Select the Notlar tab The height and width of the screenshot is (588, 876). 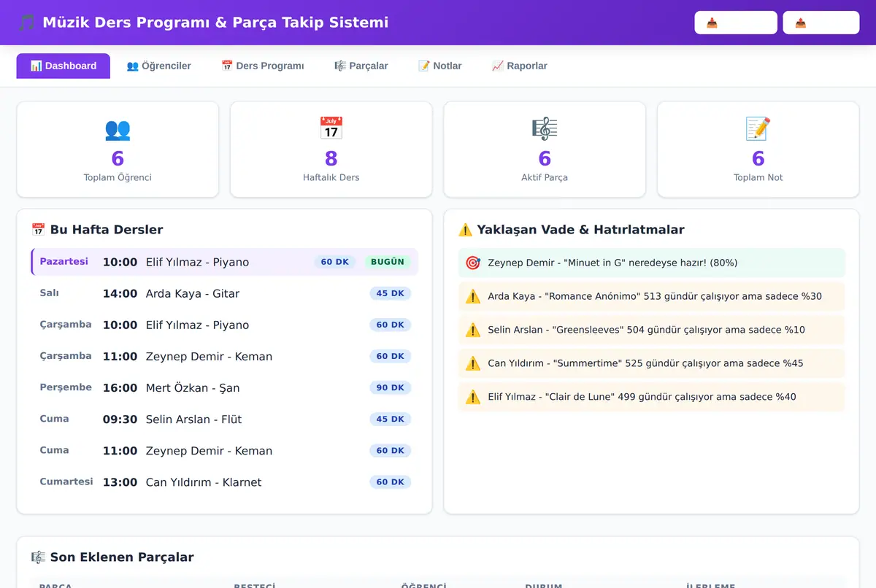439,66
